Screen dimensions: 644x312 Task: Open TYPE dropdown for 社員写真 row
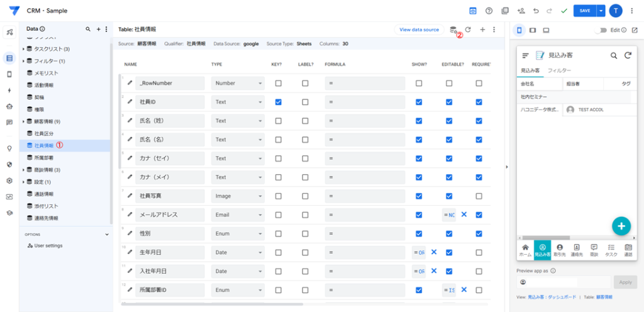pos(238,196)
